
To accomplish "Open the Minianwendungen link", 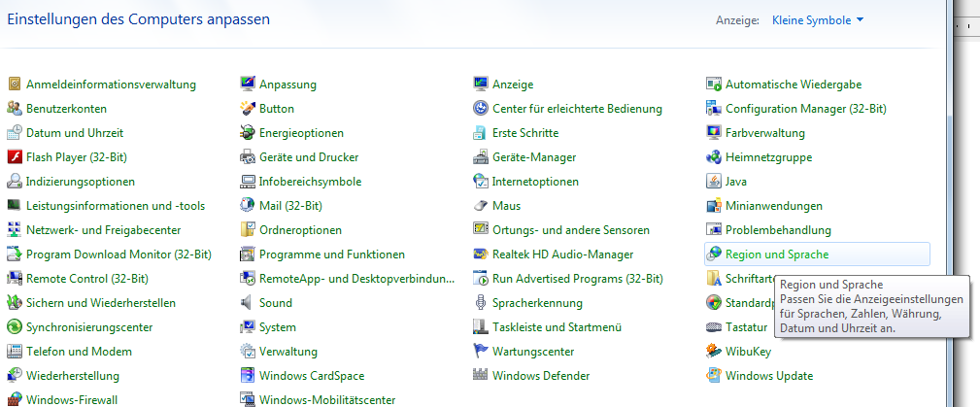I will [x=774, y=206].
